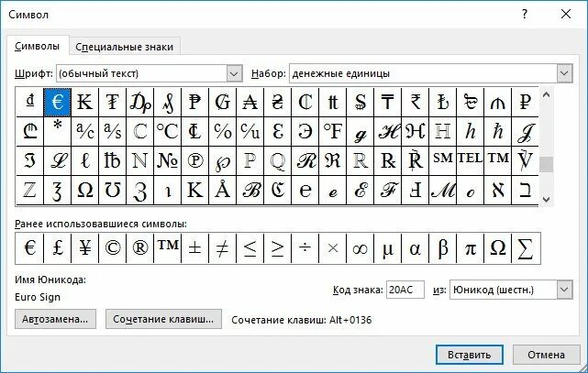Select the Russian ruble ₽ symbol in the grid
The image size is (588, 373).
[525, 103]
